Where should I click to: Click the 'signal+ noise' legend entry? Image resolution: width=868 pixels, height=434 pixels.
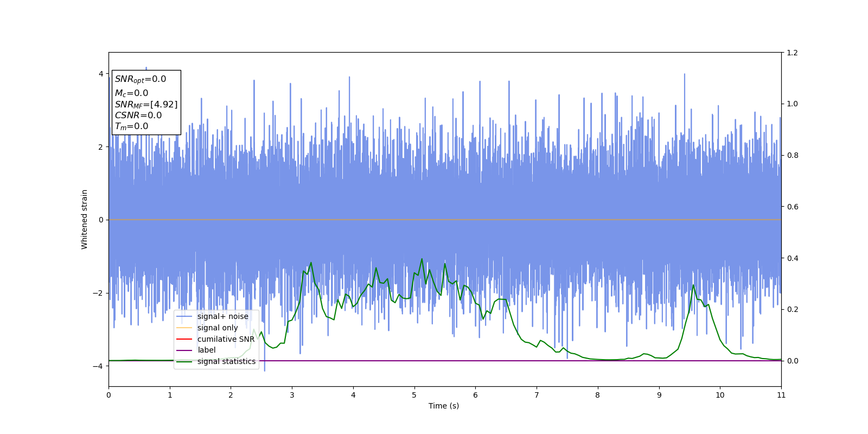(212, 316)
